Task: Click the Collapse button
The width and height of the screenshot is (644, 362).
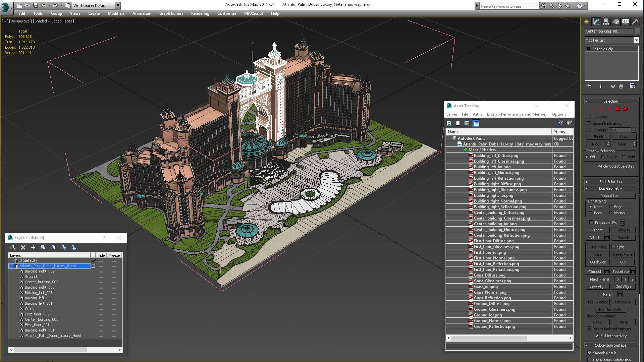Action: tap(623, 230)
